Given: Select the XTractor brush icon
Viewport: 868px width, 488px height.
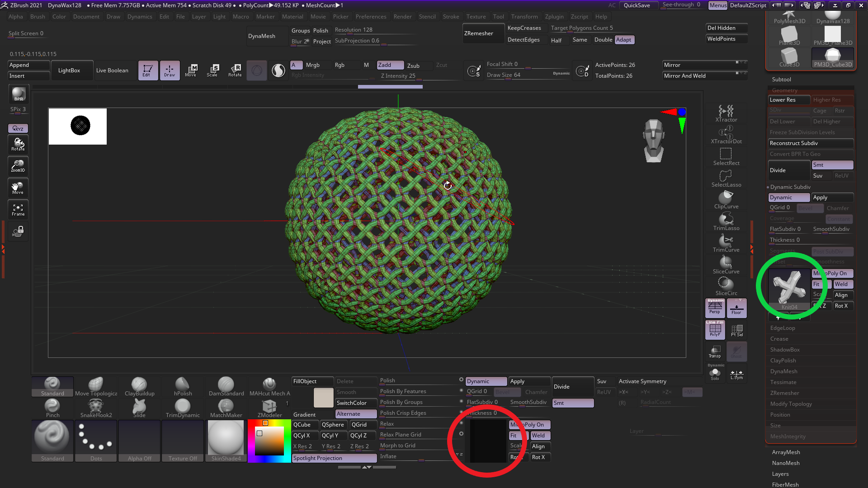Looking at the screenshot, I should [726, 113].
